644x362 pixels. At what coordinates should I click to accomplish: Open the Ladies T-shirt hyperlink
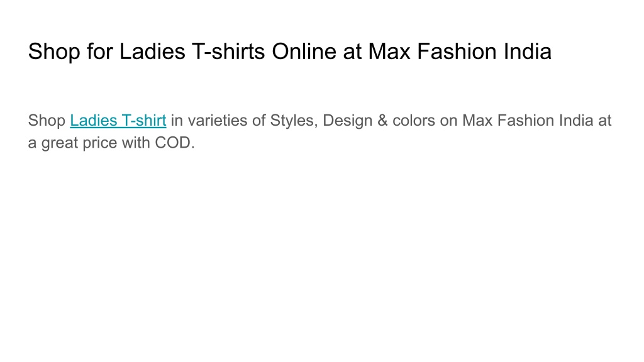point(118,121)
